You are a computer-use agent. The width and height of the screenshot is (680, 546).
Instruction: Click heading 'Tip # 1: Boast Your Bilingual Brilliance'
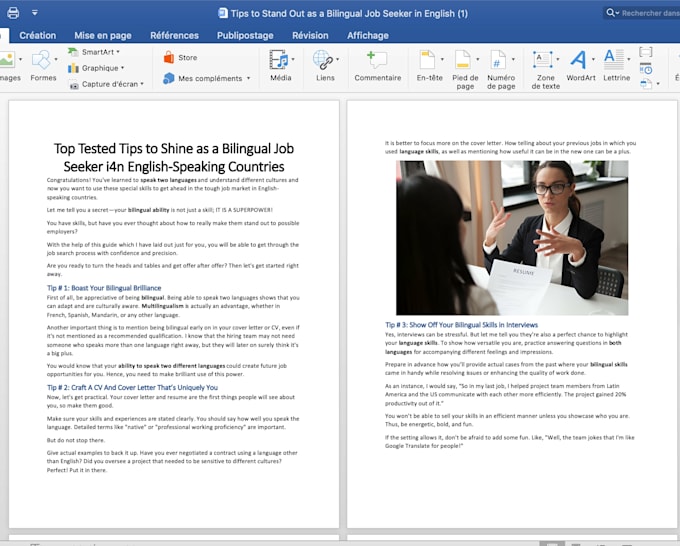104,288
